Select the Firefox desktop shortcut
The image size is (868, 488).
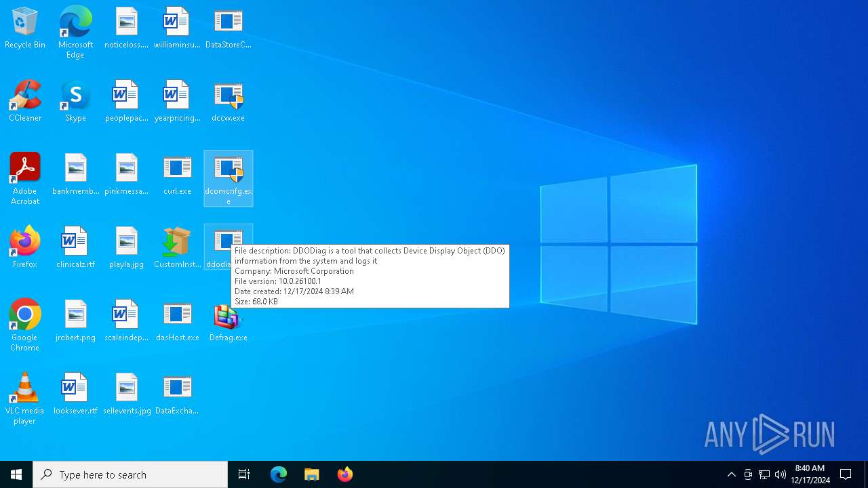(x=25, y=248)
